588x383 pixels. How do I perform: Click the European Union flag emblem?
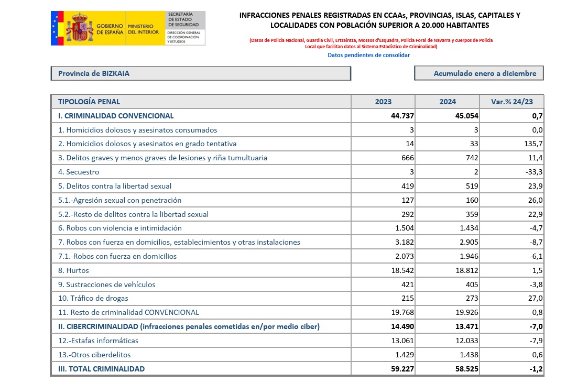tap(57, 28)
